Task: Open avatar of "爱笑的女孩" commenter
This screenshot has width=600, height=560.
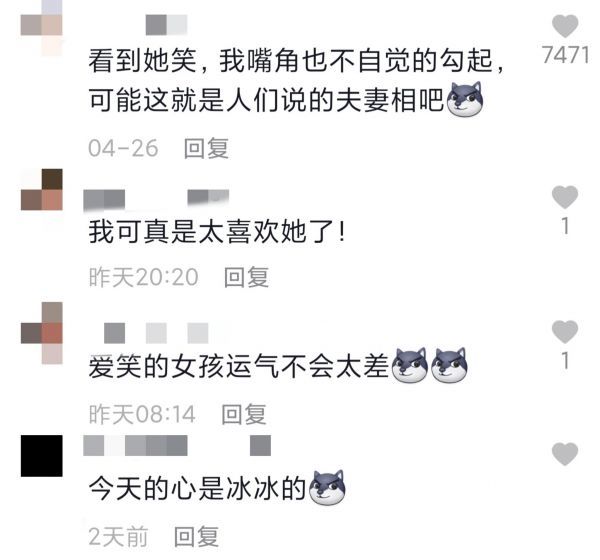Action: pos(42,333)
